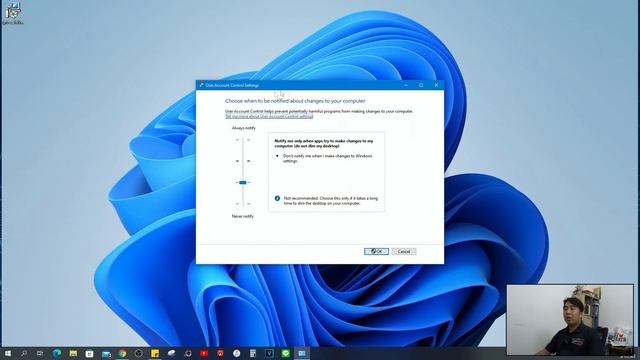Launch Microsoft Edge from taskbar
640x360 pixels.
click(57, 353)
